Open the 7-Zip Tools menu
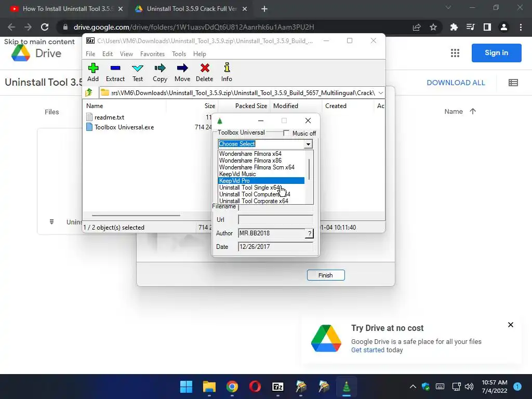The image size is (532, 399). (x=179, y=54)
